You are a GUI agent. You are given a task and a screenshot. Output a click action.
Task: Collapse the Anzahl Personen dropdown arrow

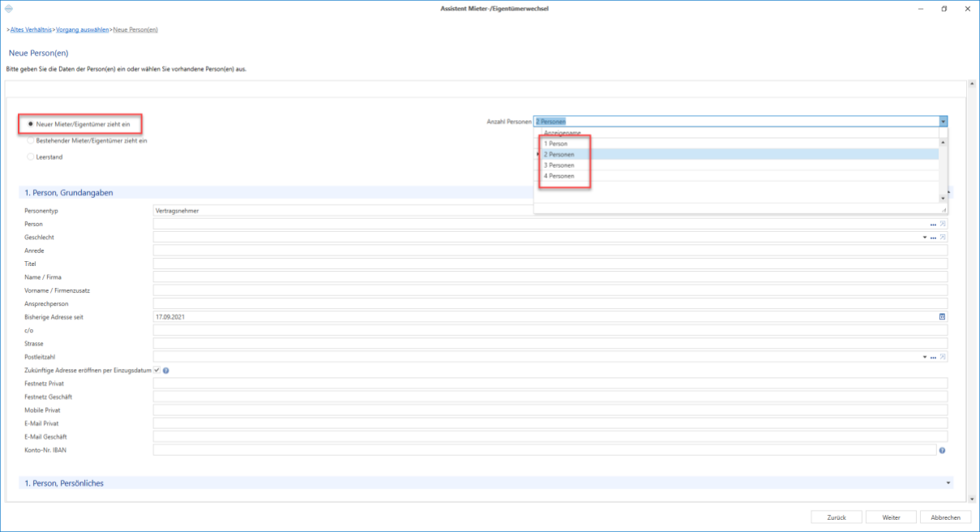point(943,121)
